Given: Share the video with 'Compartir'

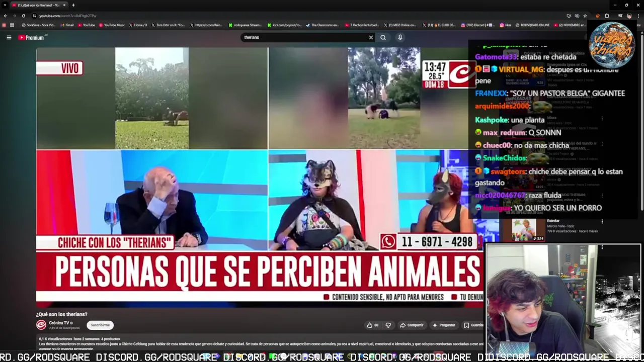Looking at the screenshot, I should [x=412, y=325].
